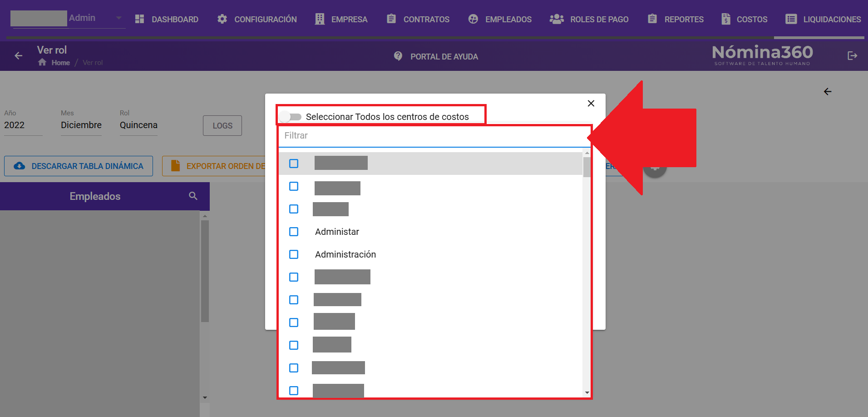Viewport: 868px width, 417px height.
Task: Check the Administar checkbox
Action: 294,232
